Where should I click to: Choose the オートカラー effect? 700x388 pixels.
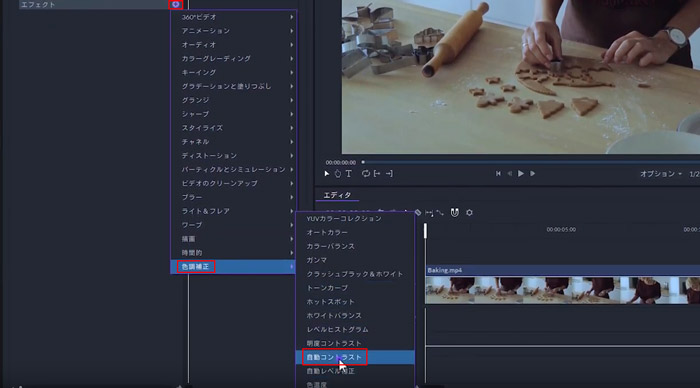point(355,232)
